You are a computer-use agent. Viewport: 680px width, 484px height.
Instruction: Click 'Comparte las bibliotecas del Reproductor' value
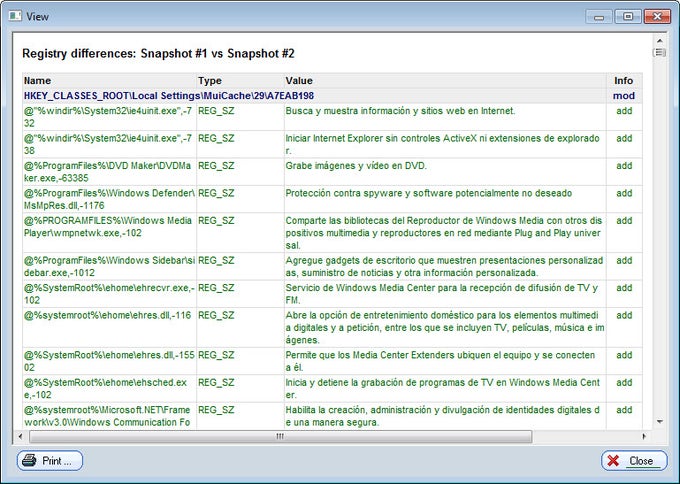tap(444, 232)
